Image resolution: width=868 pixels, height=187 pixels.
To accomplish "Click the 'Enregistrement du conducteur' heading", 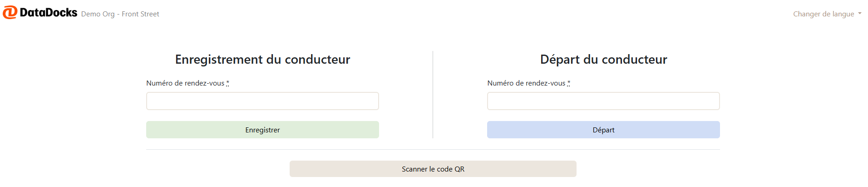I will (262, 60).
